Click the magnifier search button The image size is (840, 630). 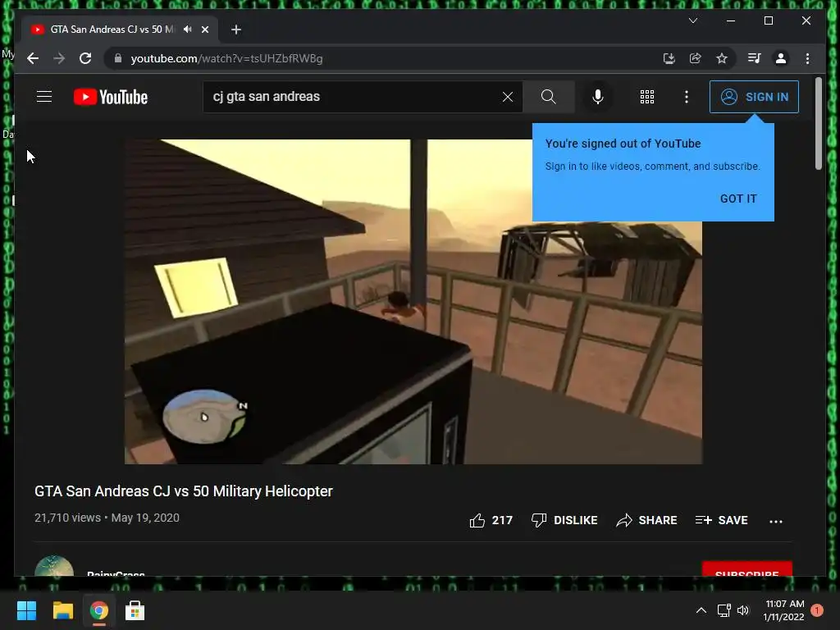[x=549, y=97]
